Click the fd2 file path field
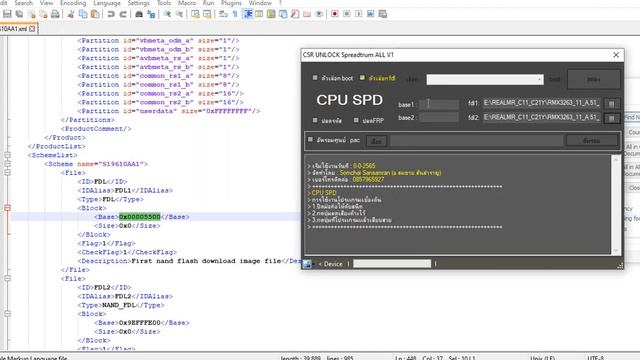The width and height of the screenshot is (640, 360). [x=542, y=118]
